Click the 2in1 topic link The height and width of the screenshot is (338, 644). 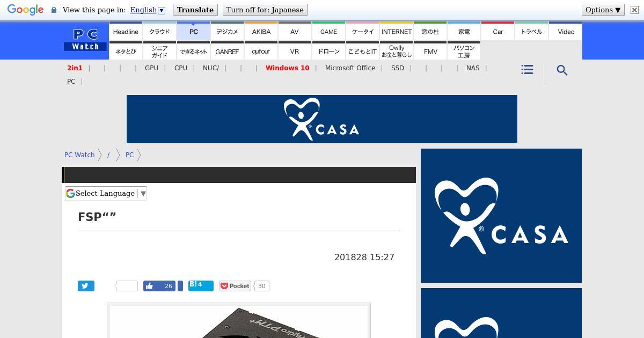click(75, 68)
